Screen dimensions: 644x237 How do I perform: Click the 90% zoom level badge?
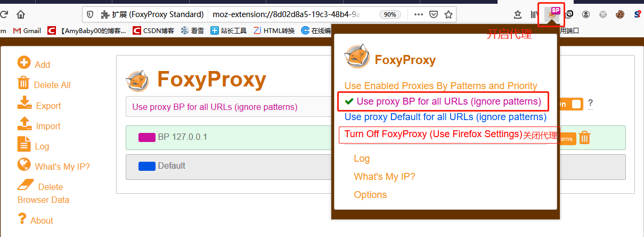click(390, 14)
